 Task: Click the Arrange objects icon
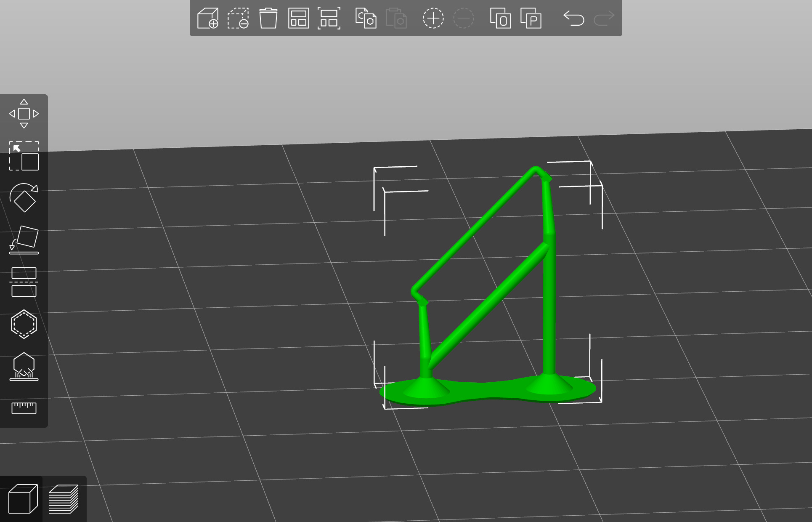(x=298, y=19)
